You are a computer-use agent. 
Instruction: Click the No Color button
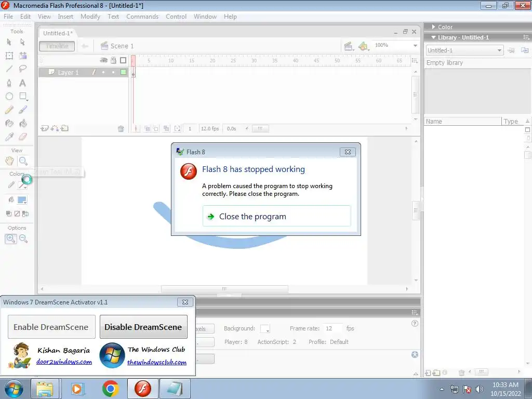pyautogui.click(x=17, y=214)
